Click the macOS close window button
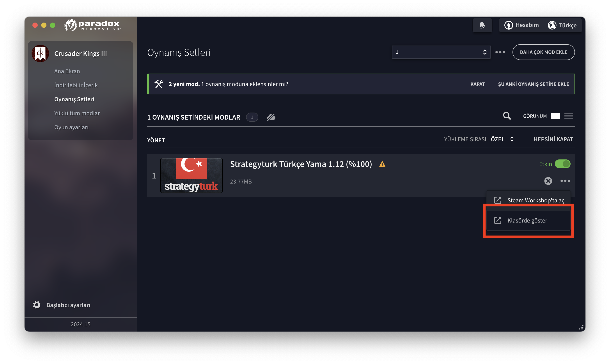The image size is (610, 364). point(35,25)
